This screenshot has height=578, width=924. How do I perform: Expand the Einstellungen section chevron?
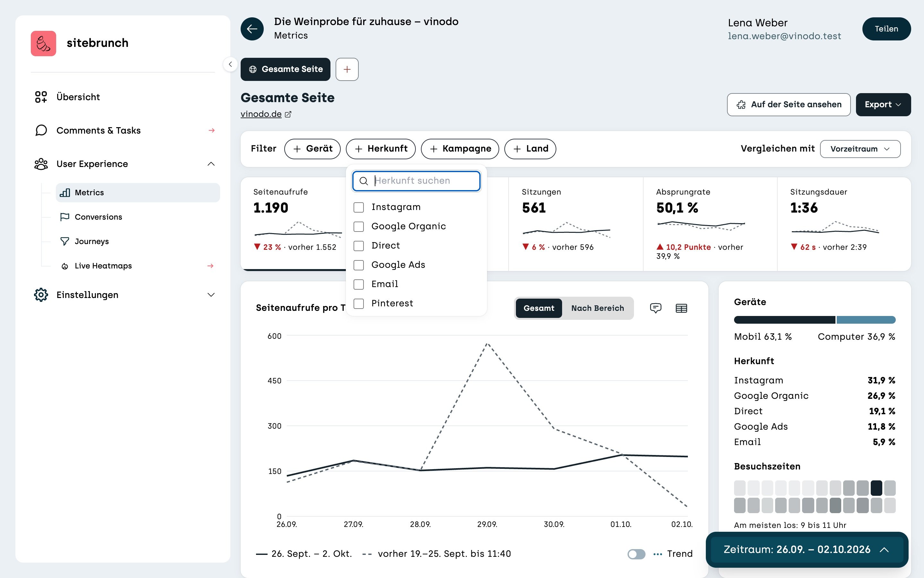coord(211,295)
